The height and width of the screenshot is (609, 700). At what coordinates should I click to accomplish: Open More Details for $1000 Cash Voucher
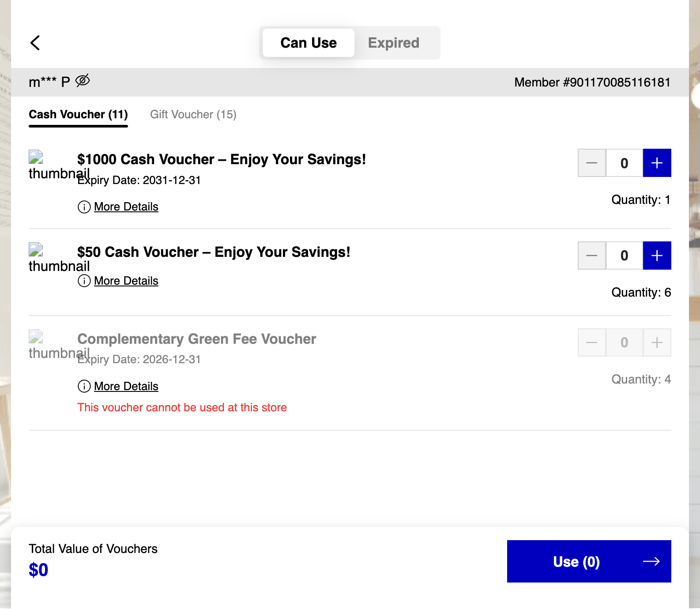click(126, 207)
